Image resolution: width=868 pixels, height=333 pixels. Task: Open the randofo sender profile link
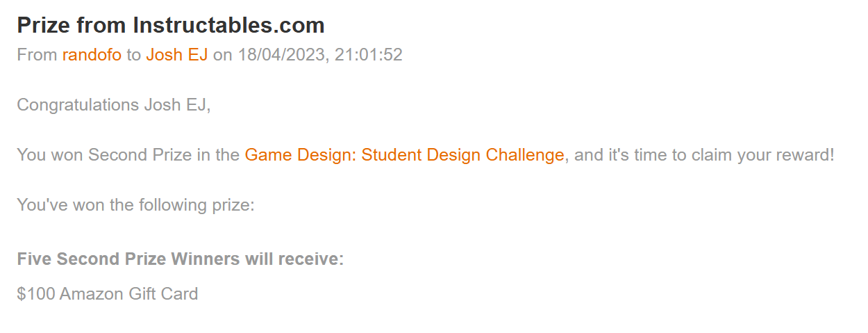[92, 55]
